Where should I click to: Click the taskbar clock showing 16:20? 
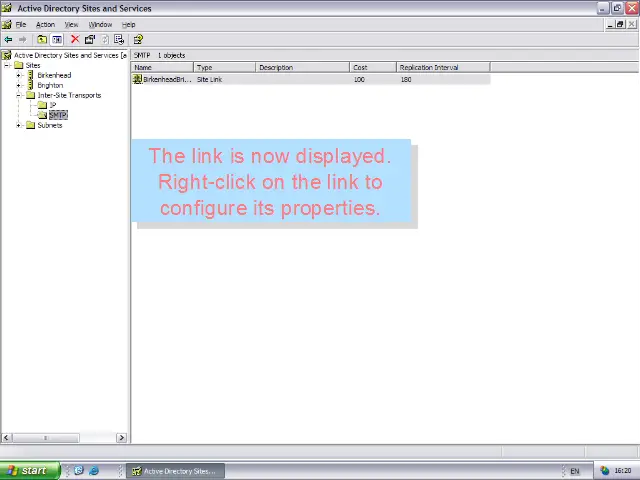623,471
